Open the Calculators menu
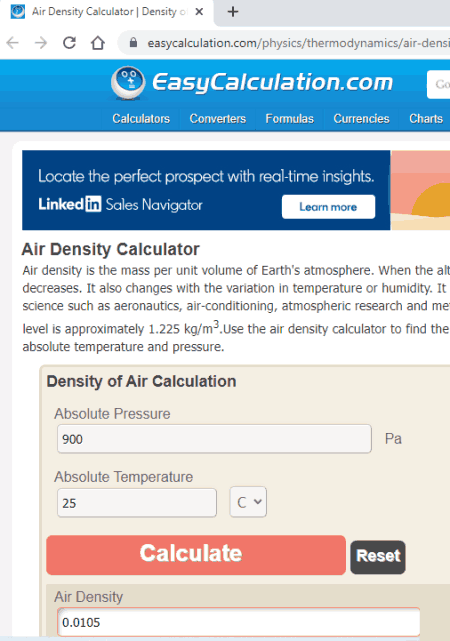This screenshot has width=450, height=641. click(141, 119)
